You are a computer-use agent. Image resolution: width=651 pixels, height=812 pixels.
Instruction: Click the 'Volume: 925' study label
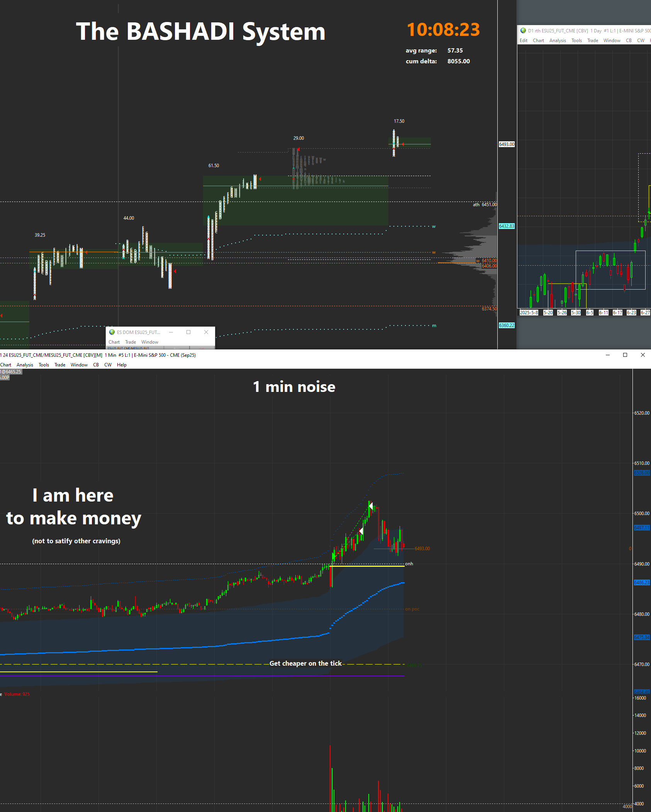coord(17,694)
